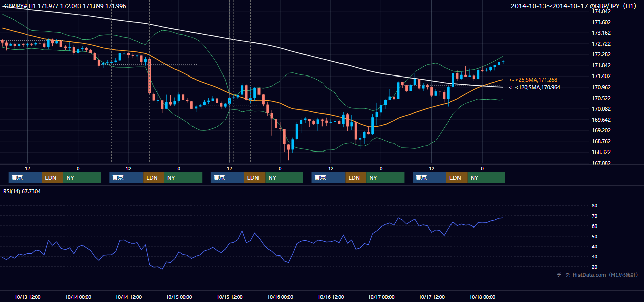Click price axis value 173.162
644x302 pixels.
601,33
